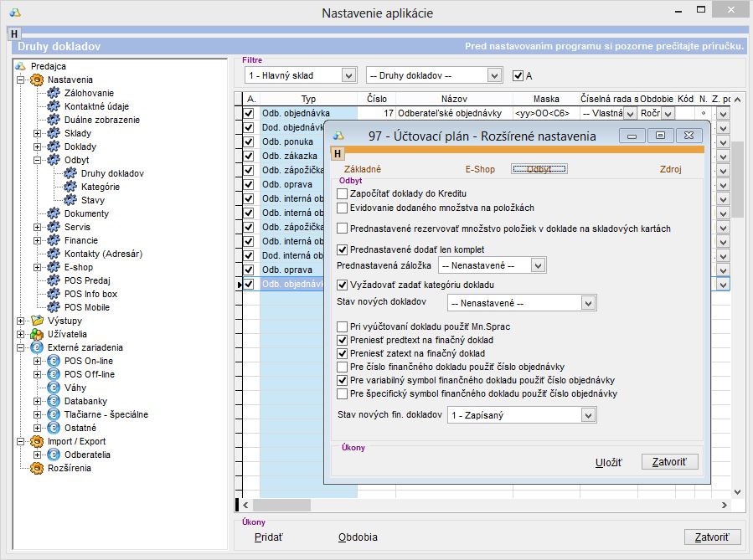Select Druhy dokladov in the tree
753x560 pixels.
pyautogui.click(x=112, y=173)
